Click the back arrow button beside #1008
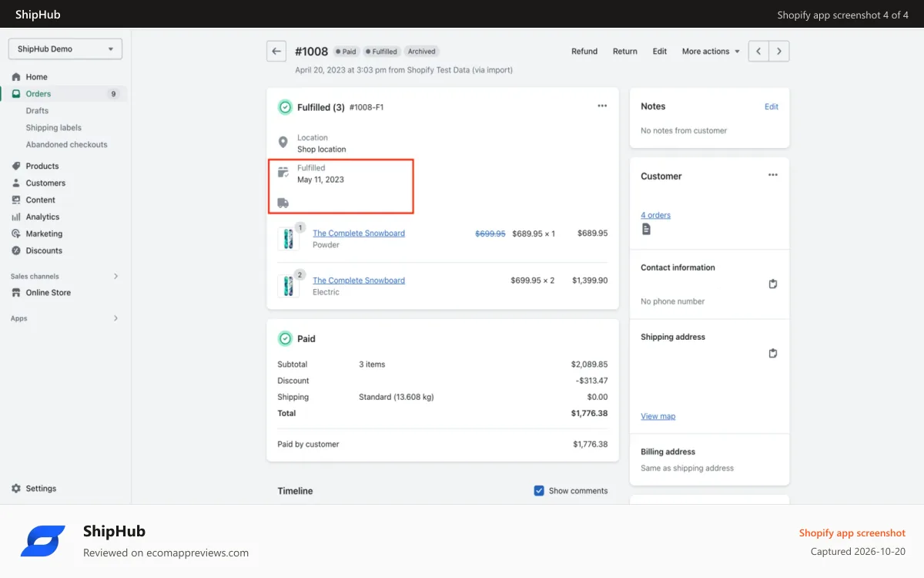This screenshot has width=924, height=578. tap(276, 51)
